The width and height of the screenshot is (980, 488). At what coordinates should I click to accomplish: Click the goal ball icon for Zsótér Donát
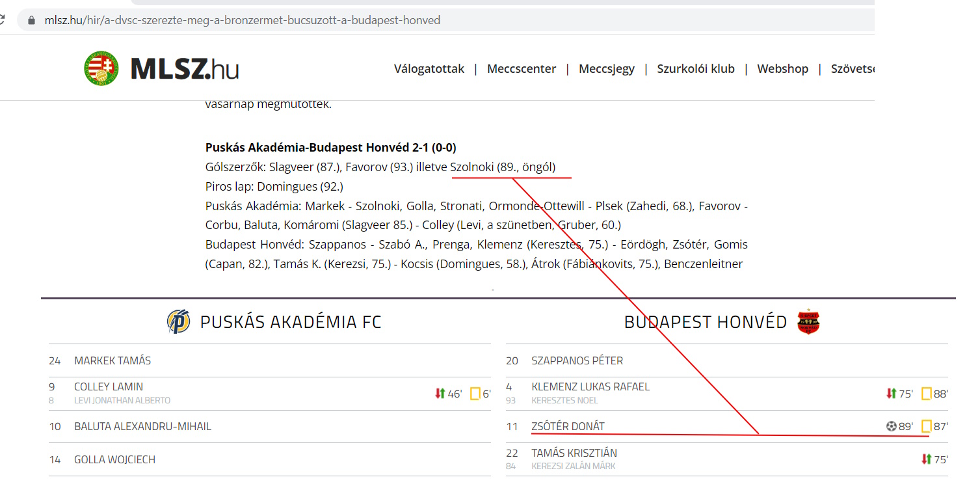pyautogui.click(x=891, y=427)
